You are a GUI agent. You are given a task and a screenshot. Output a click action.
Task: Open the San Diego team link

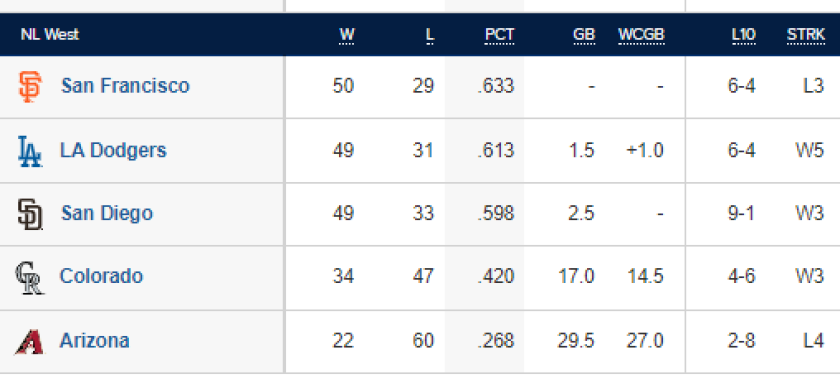coord(107,213)
